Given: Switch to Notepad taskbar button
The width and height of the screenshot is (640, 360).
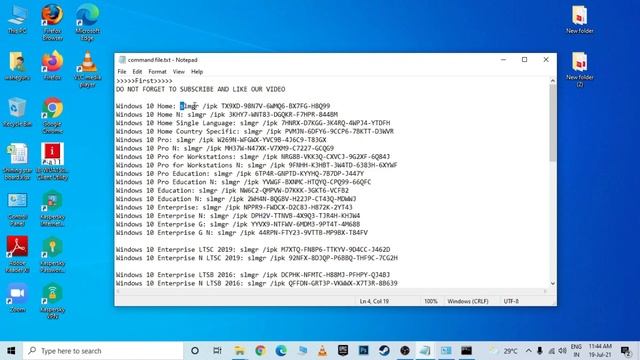Looking at the screenshot, I should pyautogui.click(x=425, y=351).
